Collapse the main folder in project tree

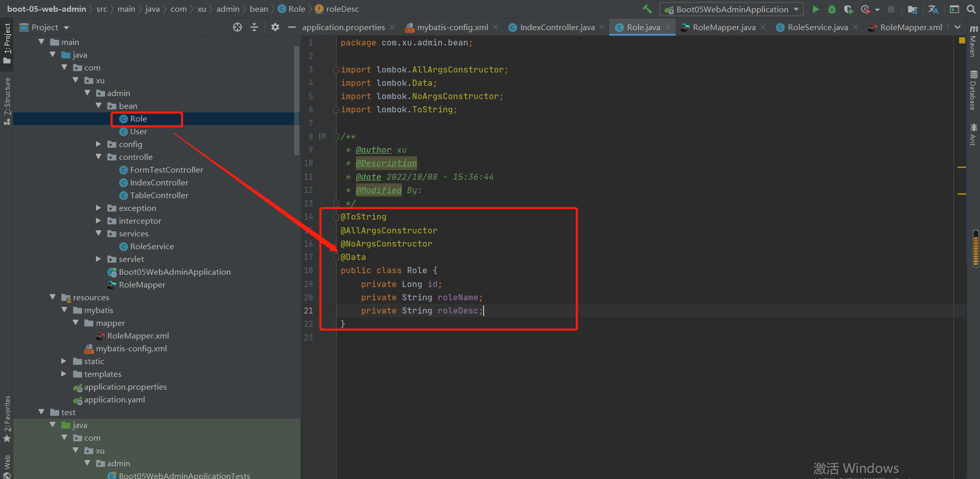[41, 42]
